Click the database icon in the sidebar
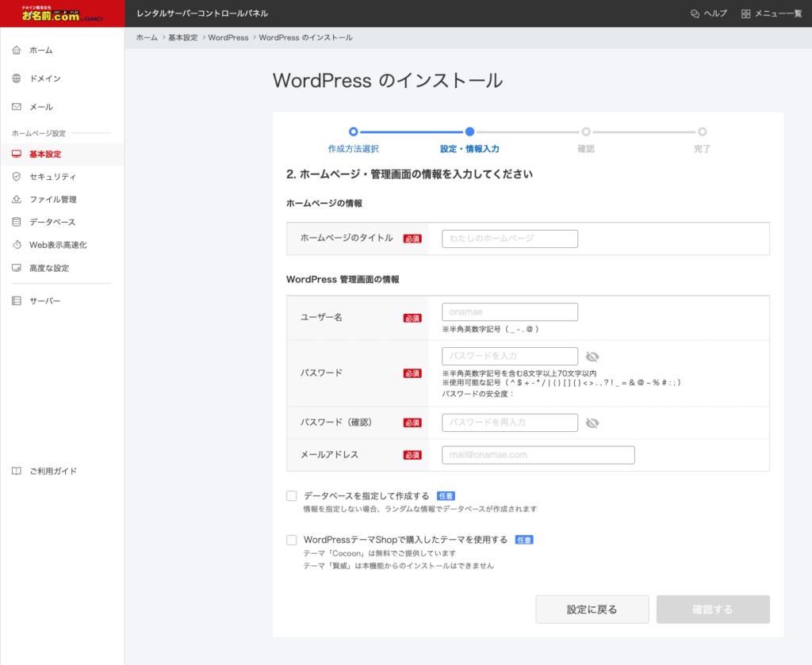Screen dimensions: 812x665 coord(17,222)
